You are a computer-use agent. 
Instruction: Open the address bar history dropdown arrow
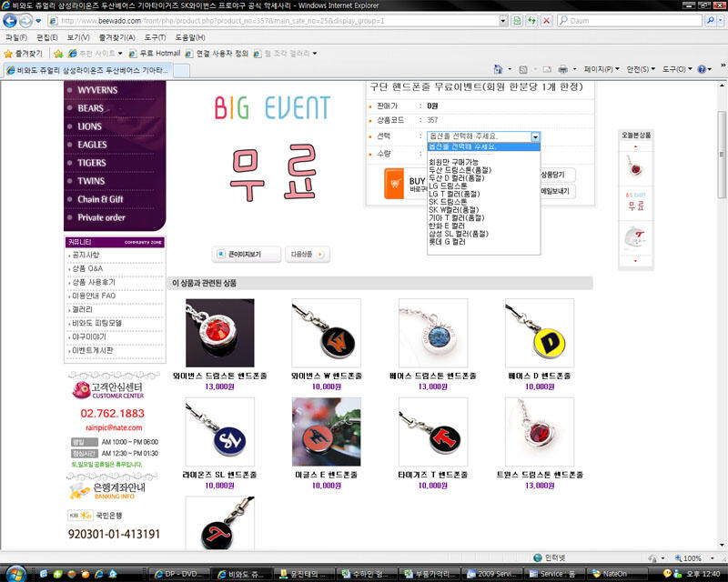point(503,21)
